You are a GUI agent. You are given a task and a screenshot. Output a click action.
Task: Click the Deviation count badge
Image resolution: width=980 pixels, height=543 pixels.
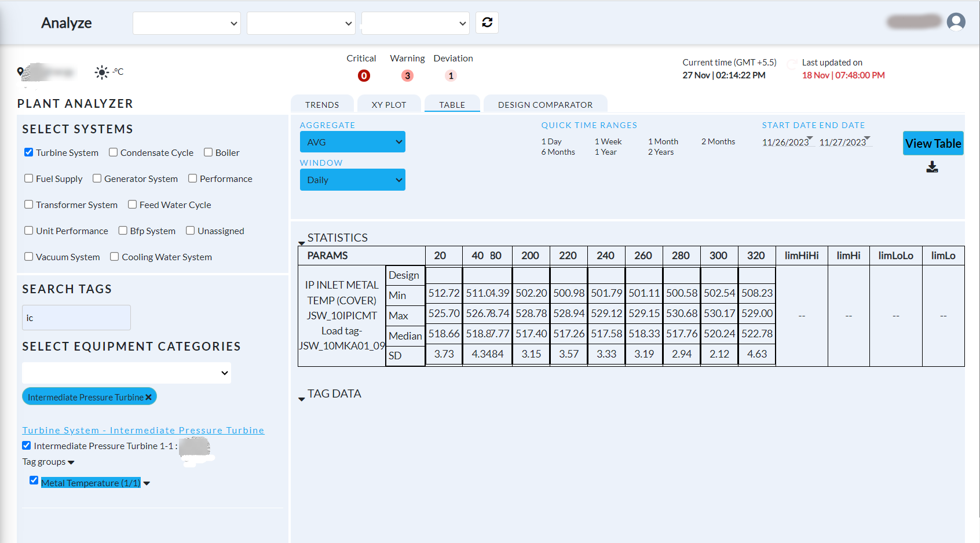(451, 75)
